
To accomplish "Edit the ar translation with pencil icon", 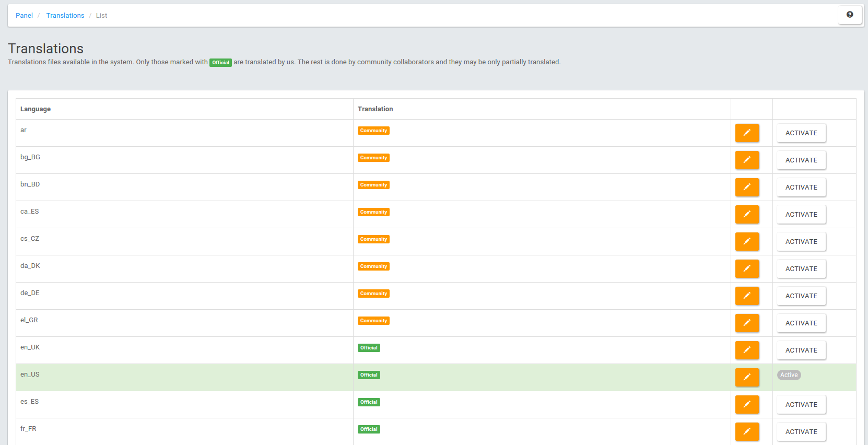I will [747, 133].
